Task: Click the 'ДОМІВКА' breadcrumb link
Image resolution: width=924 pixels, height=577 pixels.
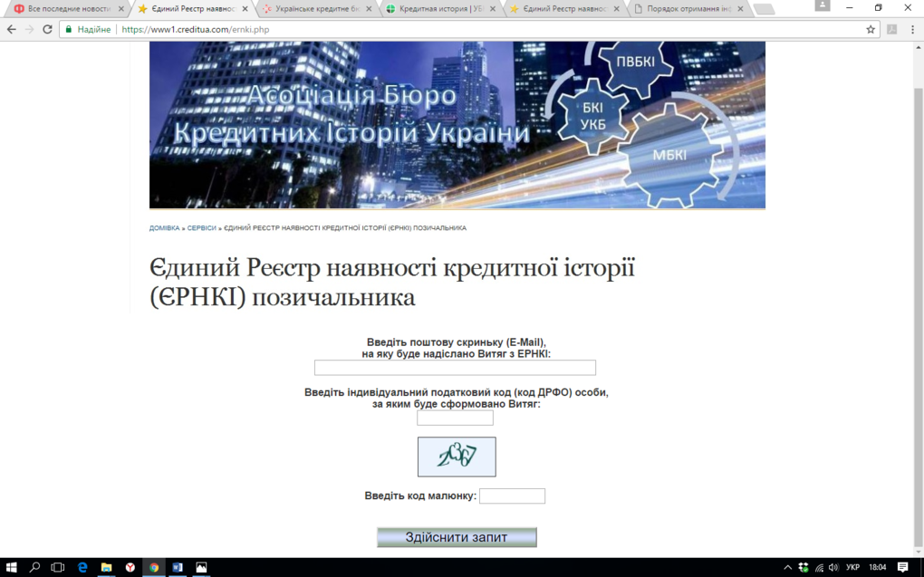Action: tap(164, 228)
